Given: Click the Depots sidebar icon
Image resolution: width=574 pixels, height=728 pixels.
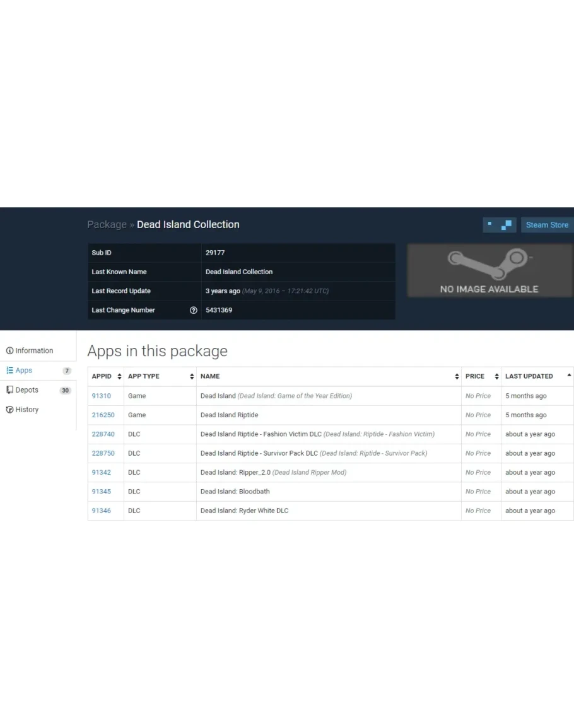Looking at the screenshot, I should point(9,390).
